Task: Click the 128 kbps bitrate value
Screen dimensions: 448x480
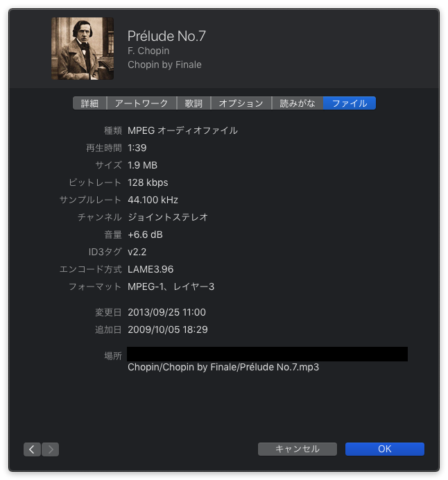Action: point(148,182)
